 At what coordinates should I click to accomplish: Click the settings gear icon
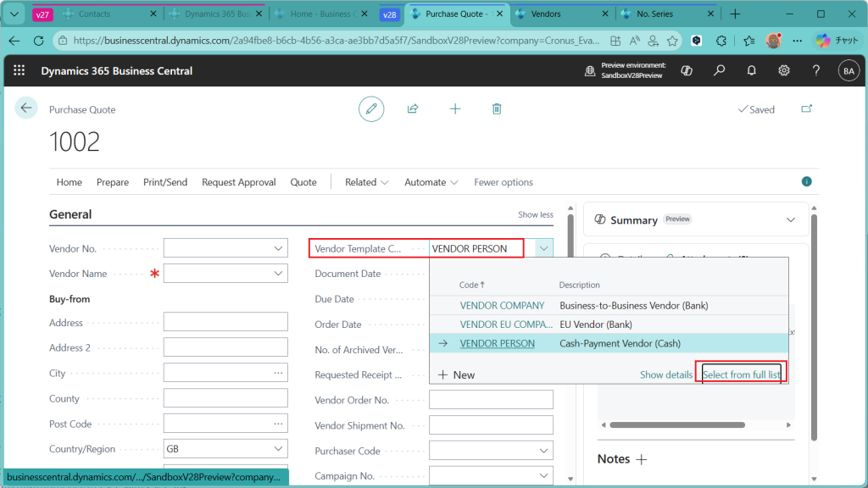(x=784, y=70)
